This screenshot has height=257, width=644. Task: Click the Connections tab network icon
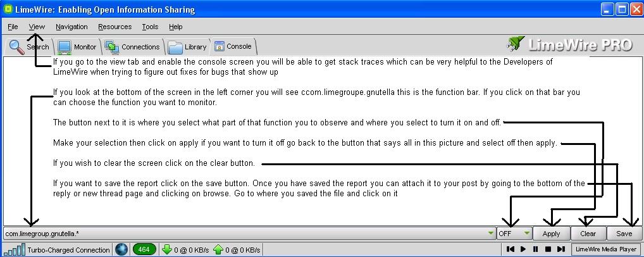(x=112, y=47)
